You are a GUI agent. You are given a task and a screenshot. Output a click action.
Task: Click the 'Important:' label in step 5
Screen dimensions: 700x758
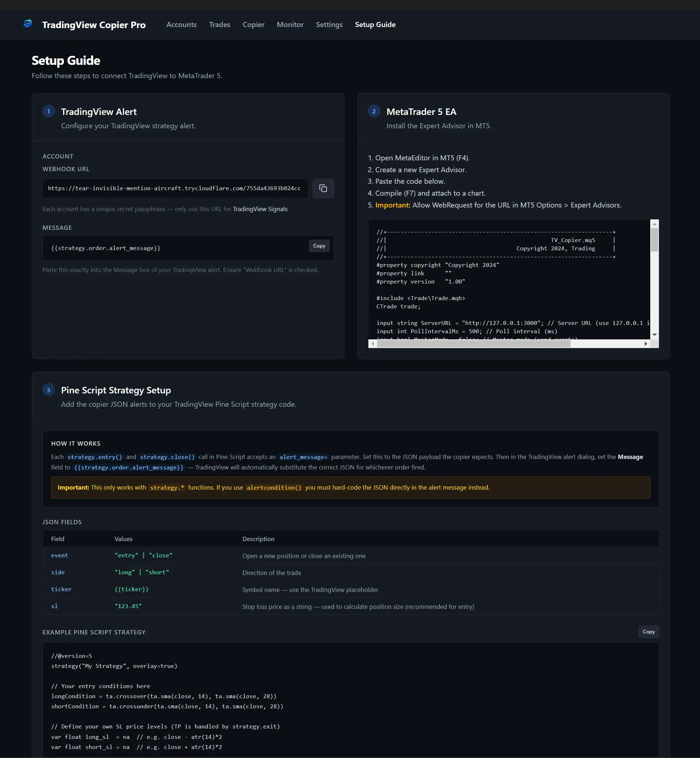393,205
